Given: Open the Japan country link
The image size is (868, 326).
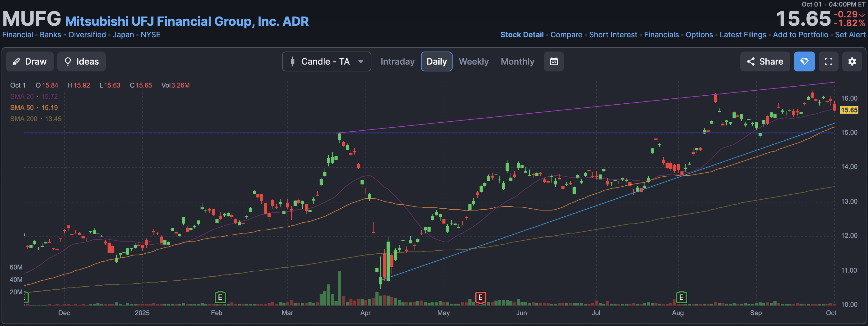Looking at the screenshot, I should coord(123,35).
